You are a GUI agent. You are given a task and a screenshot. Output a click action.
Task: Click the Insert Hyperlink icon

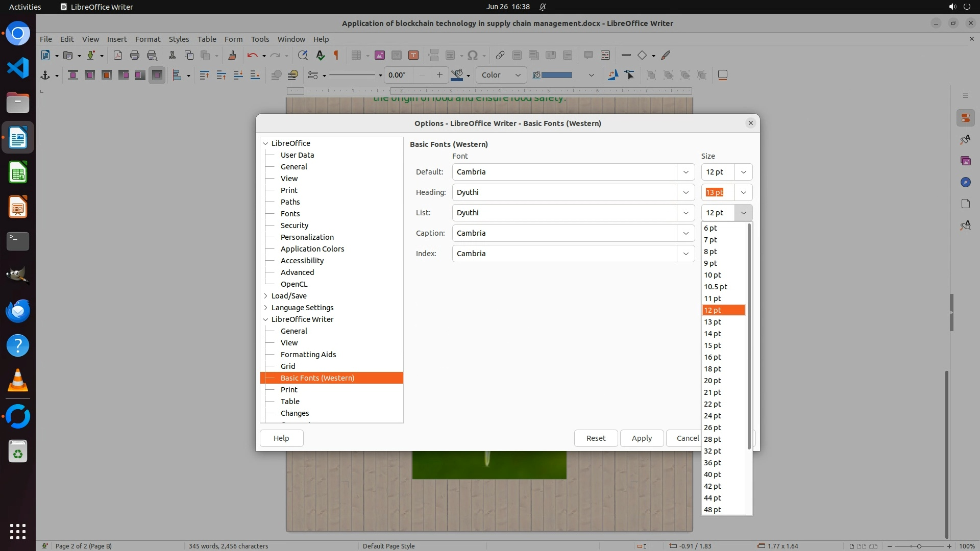click(x=500, y=55)
